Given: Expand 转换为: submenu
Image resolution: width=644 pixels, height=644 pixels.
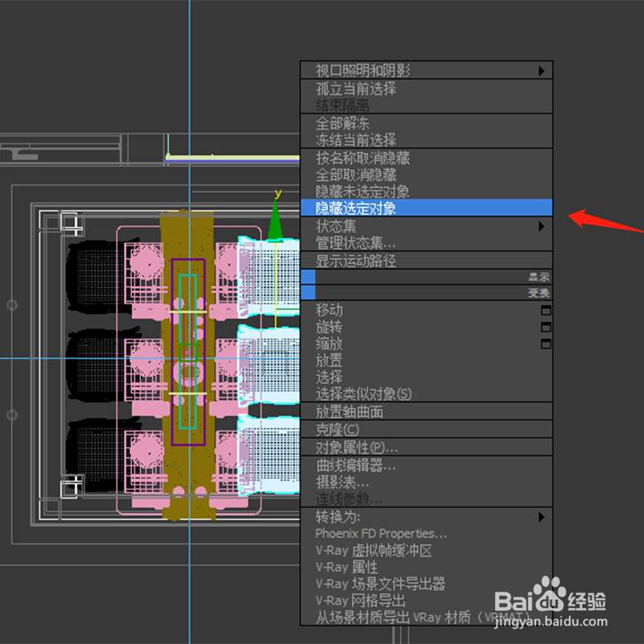Looking at the screenshot, I should coord(427,517).
